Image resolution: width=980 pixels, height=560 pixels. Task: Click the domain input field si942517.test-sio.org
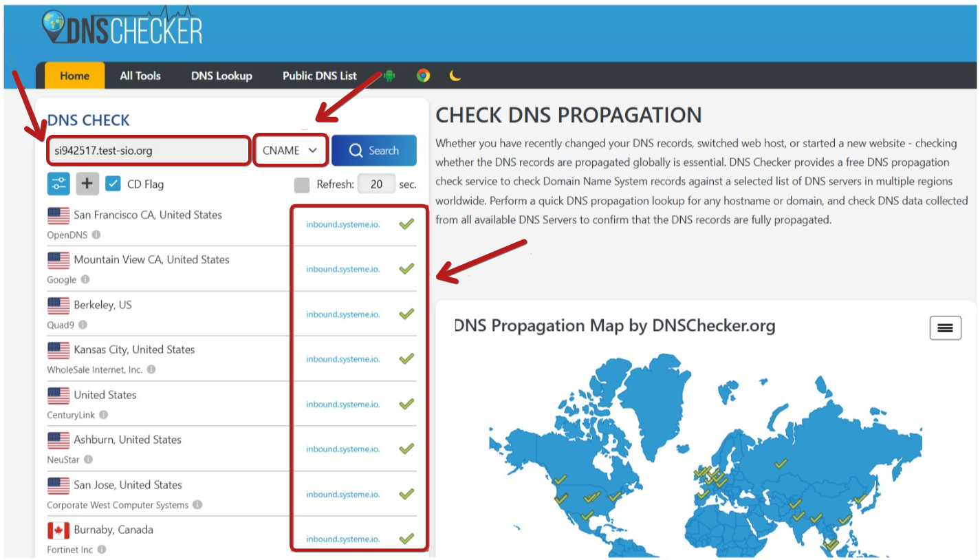(148, 151)
